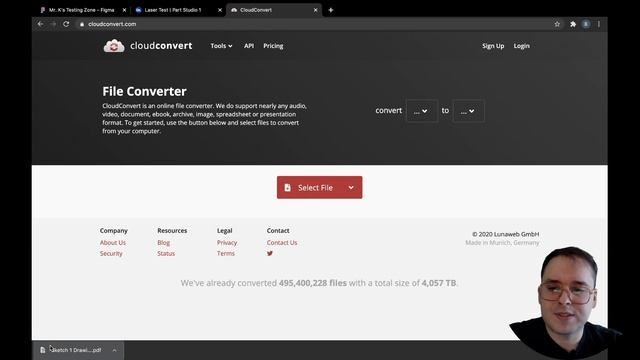Screen dimensions: 640x360
Task: Switch to Laser Test Part Studio tab
Action: [x=173, y=10]
